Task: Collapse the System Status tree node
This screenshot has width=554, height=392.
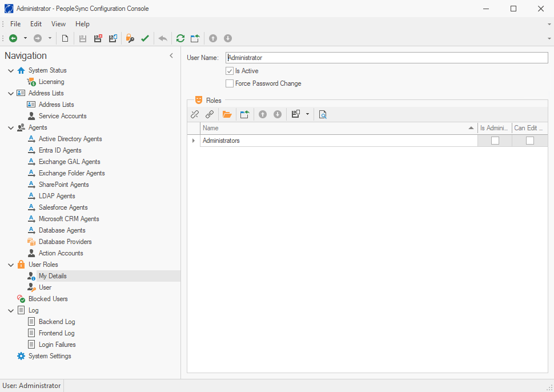Action: click(11, 70)
